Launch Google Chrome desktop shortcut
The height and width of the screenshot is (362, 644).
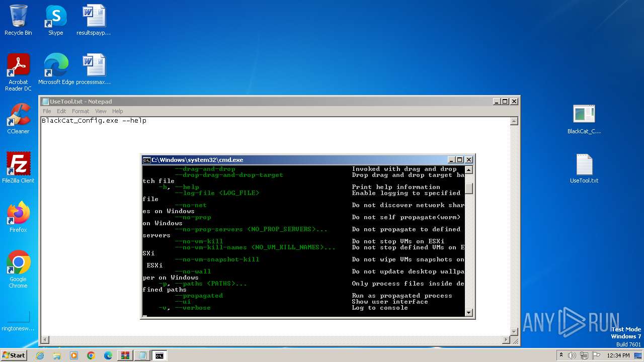pos(18,269)
